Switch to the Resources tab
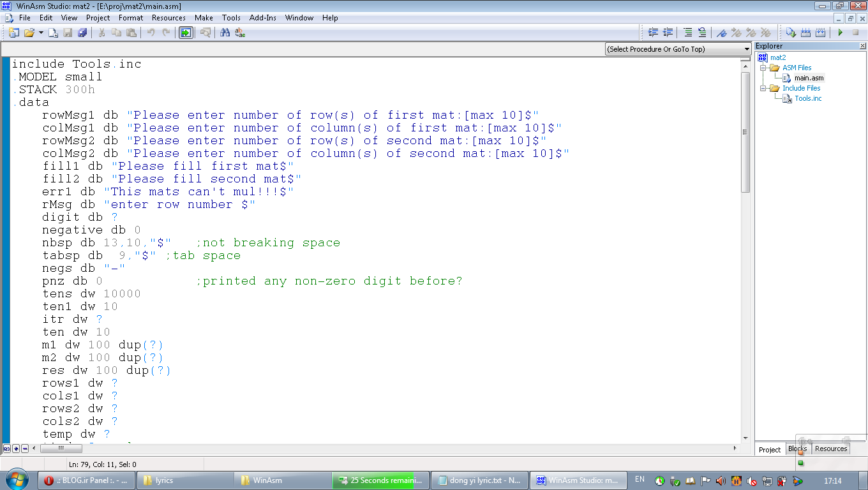This screenshot has height=490, width=868. (x=830, y=449)
